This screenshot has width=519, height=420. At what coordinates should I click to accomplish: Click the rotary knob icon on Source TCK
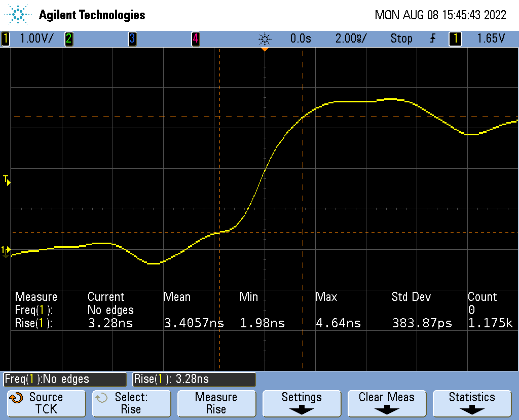[16, 398]
